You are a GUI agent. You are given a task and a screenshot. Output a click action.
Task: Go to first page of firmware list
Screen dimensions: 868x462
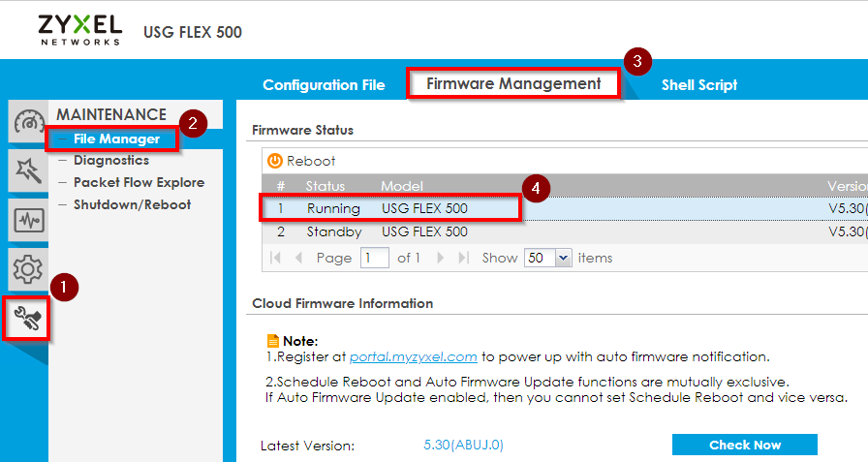pos(276,259)
